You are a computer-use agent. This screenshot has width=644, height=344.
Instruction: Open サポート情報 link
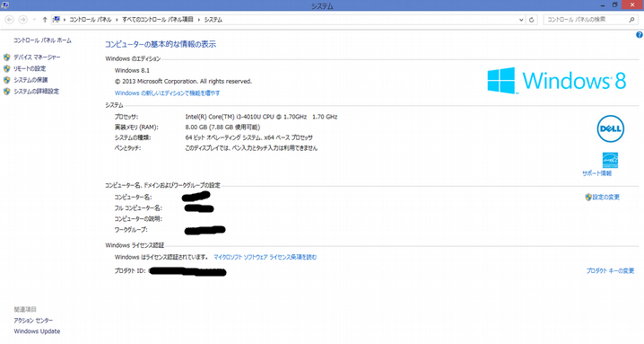coord(596,173)
